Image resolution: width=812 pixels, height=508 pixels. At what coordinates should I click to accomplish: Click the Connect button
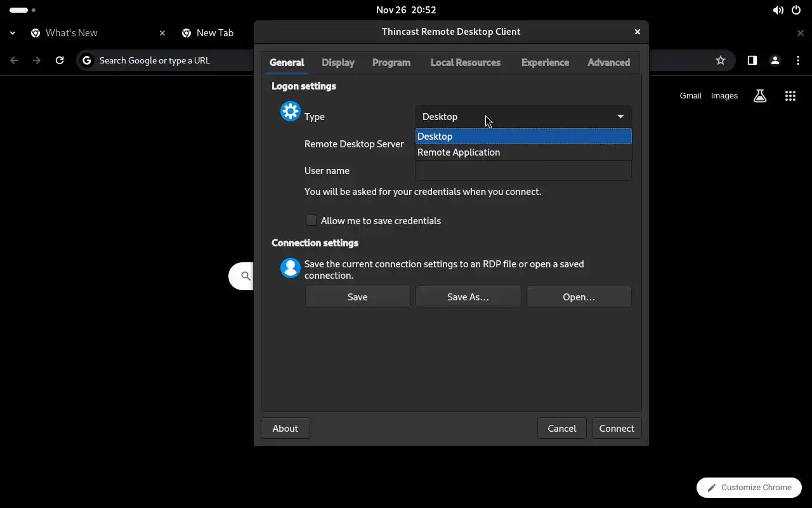click(x=617, y=428)
